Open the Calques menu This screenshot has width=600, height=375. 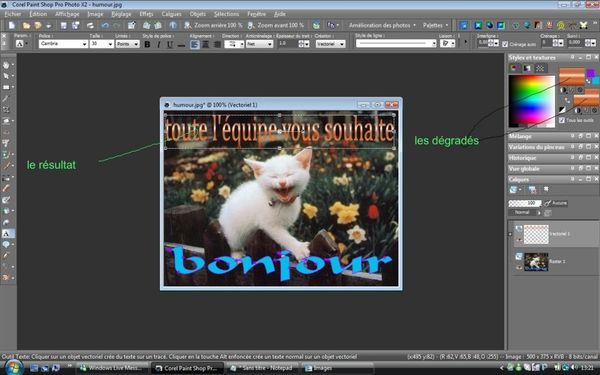171,14
